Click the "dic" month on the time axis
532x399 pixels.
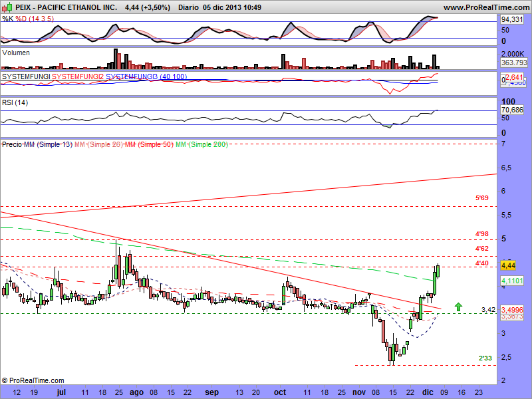tap(428, 392)
